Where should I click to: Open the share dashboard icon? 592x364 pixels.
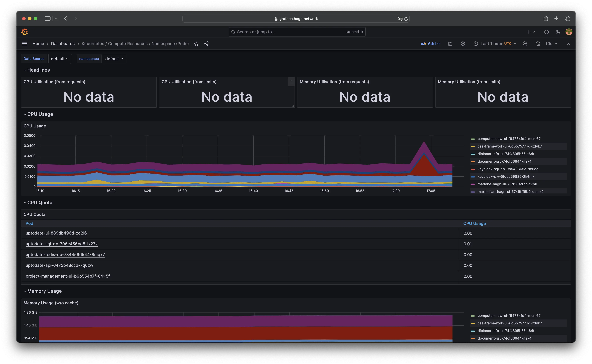click(x=206, y=44)
